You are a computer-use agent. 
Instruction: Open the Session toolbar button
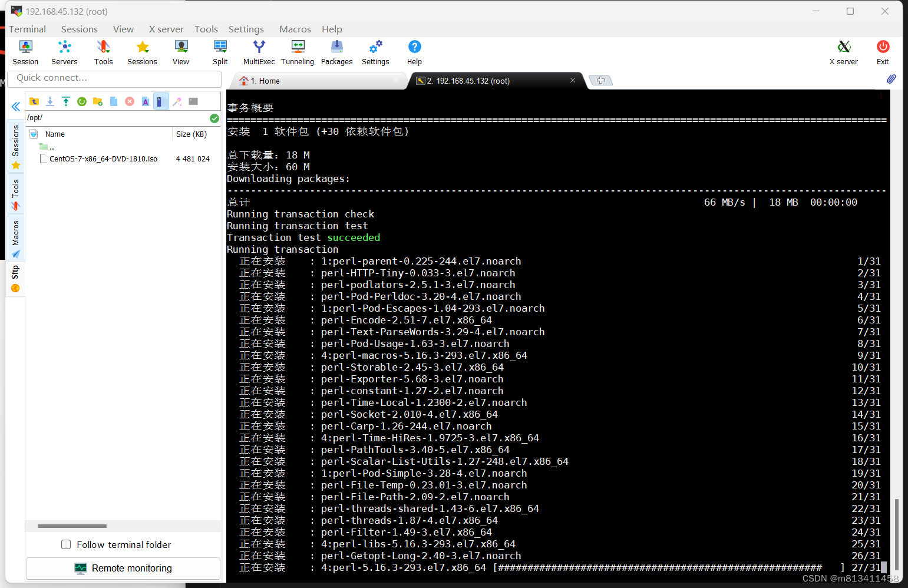[25, 52]
